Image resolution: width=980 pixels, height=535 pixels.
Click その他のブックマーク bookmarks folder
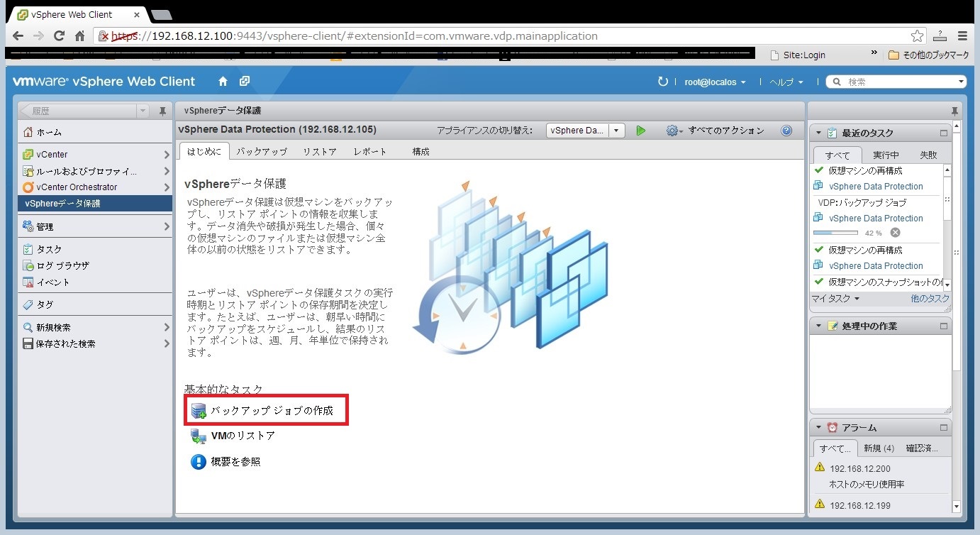[x=928, y=55]
